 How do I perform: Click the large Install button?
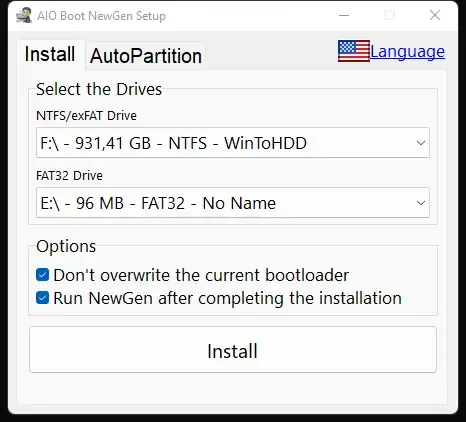click(x=233, y=350)
